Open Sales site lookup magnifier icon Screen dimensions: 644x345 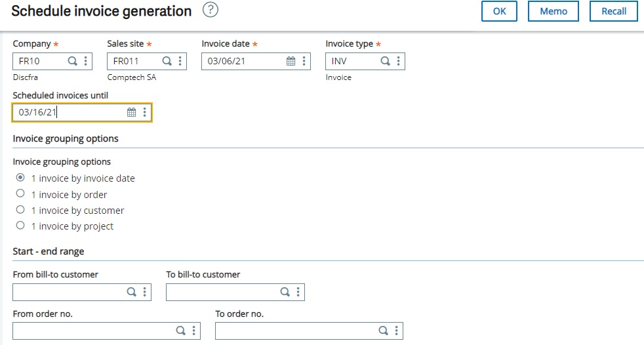coord(167,61)
